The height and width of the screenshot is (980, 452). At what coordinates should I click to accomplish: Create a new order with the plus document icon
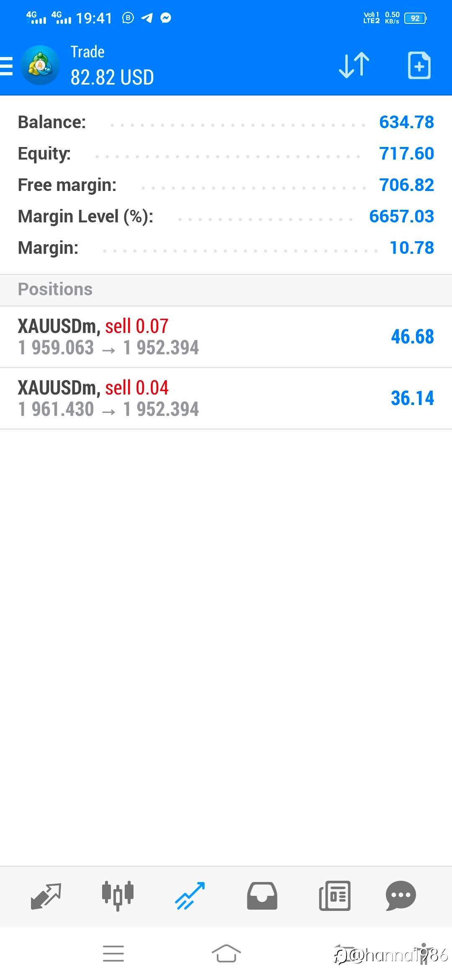[419, 65]
